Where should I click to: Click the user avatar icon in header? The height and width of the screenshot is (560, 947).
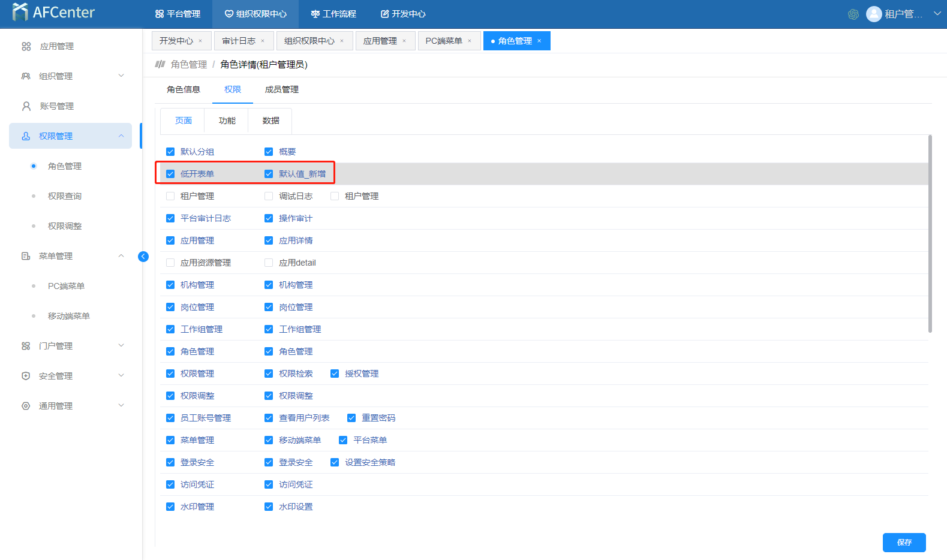[874, 14]
